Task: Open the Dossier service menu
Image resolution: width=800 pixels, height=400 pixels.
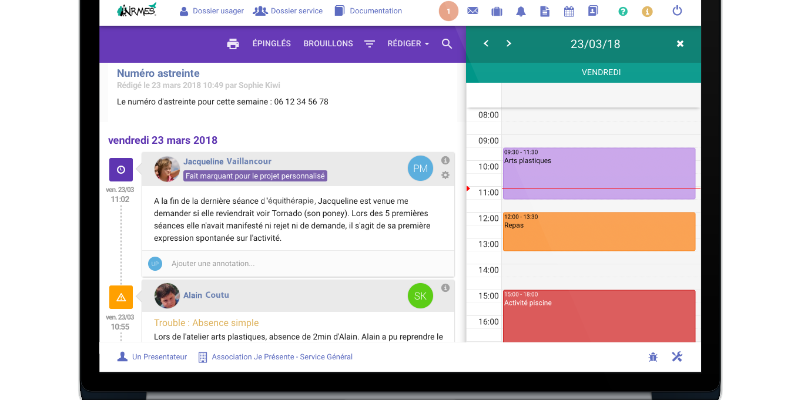Action: click(x=288, y=11)
